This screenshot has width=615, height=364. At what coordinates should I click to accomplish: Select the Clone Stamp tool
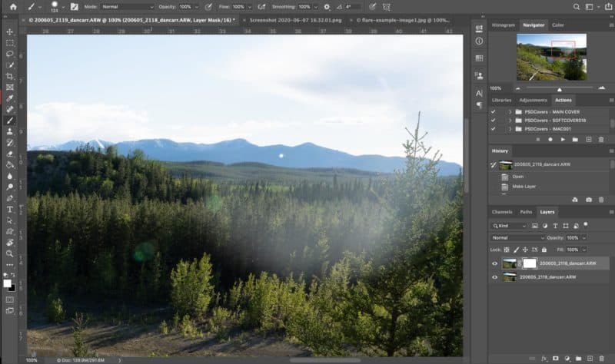tap(10, 131)
